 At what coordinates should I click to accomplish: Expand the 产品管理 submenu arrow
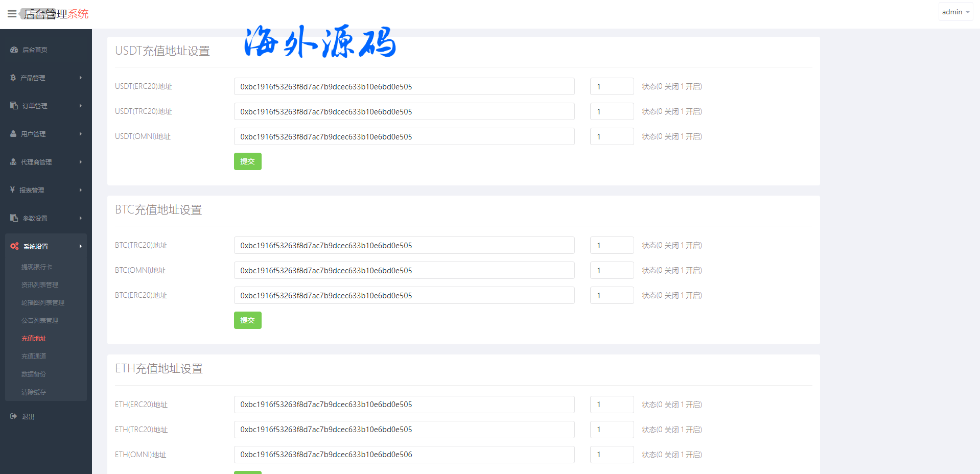tap(80, 78)
